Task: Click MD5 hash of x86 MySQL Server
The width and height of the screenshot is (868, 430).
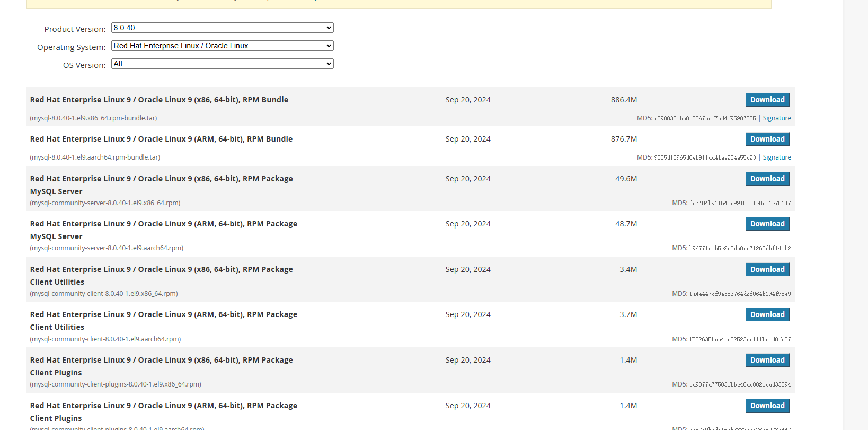Action: 740,203
